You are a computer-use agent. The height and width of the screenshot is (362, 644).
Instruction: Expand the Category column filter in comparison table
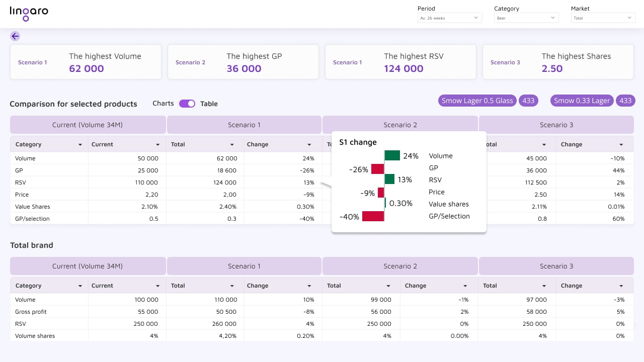pyautogui.click(x=79, y=144)
